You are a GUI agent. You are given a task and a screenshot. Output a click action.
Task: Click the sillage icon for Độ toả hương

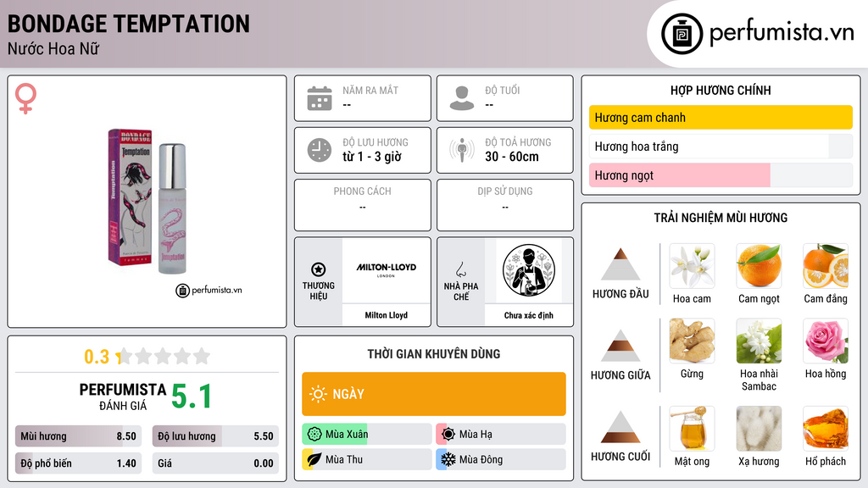point(462,150)
